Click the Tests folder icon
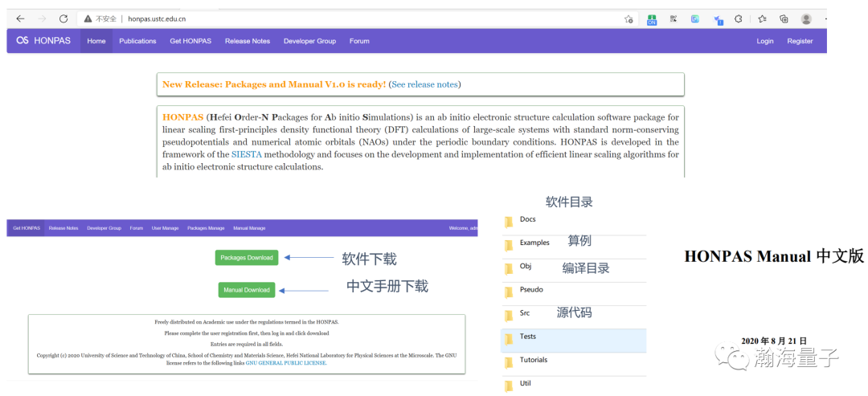This screenshot has width=868, height=396. click(509, 339)
